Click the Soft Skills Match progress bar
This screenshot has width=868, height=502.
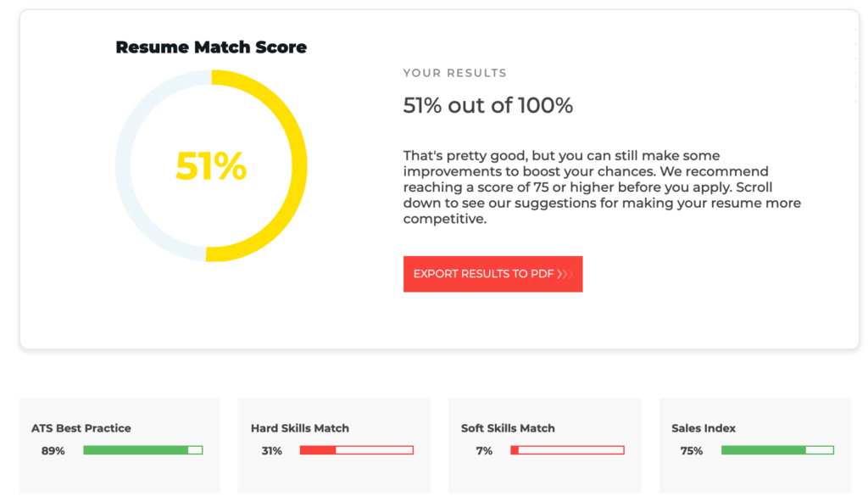pos(567,450)
